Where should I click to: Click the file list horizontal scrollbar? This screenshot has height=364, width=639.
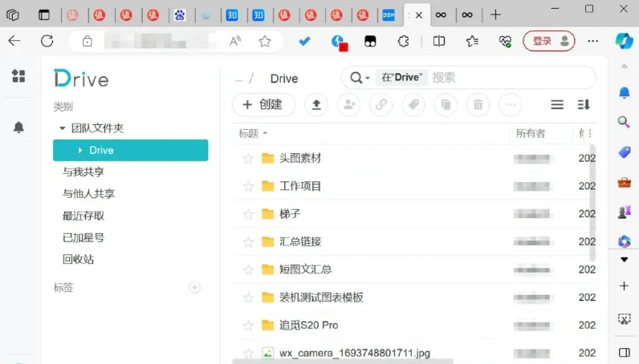click(342, 362)
